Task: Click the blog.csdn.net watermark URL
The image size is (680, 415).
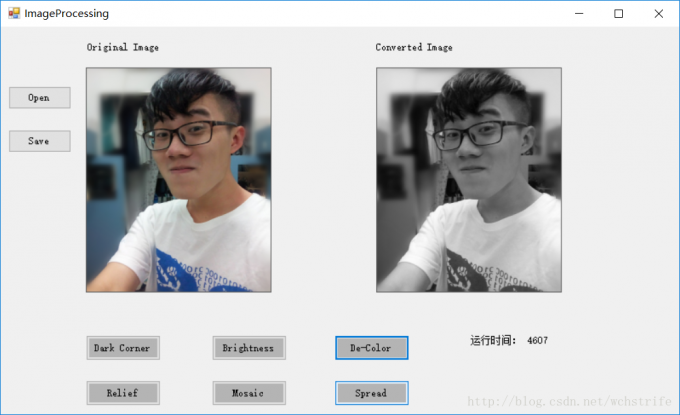Action: point(569,401)
